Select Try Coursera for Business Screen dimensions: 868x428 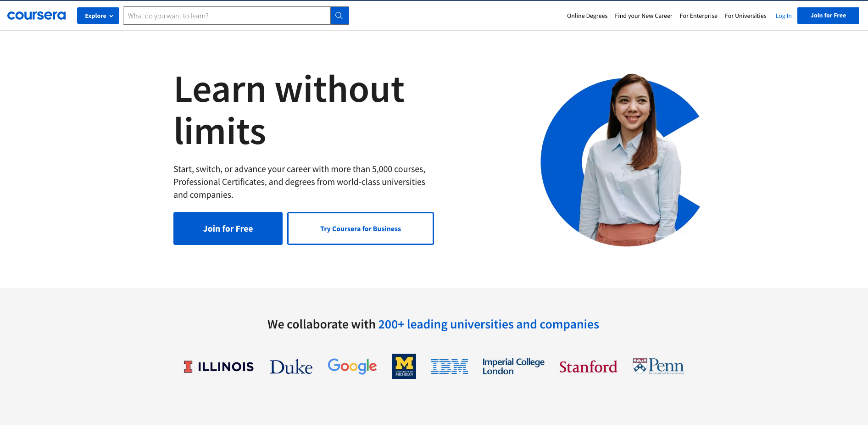361,228
